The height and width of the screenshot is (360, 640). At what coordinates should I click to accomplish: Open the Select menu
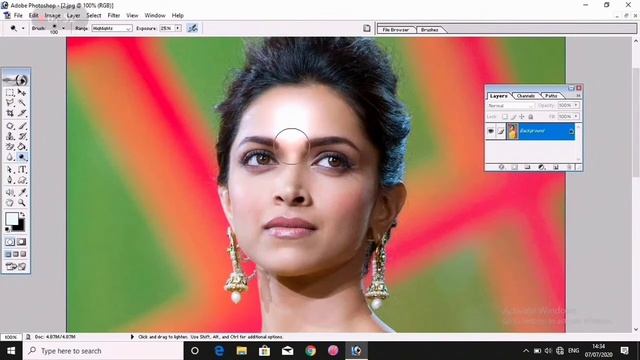click(x=93, y=16)
